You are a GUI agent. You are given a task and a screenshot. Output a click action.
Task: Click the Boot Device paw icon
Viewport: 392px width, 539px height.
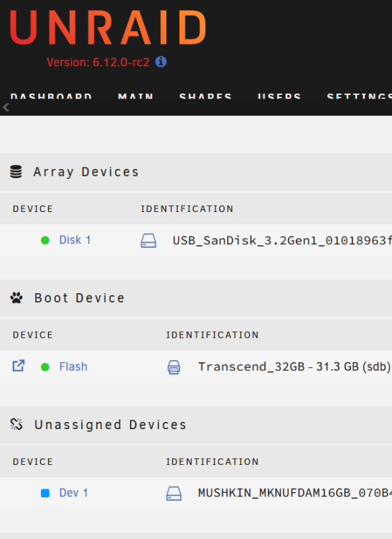pyautogui.click(x=16, y=298)
